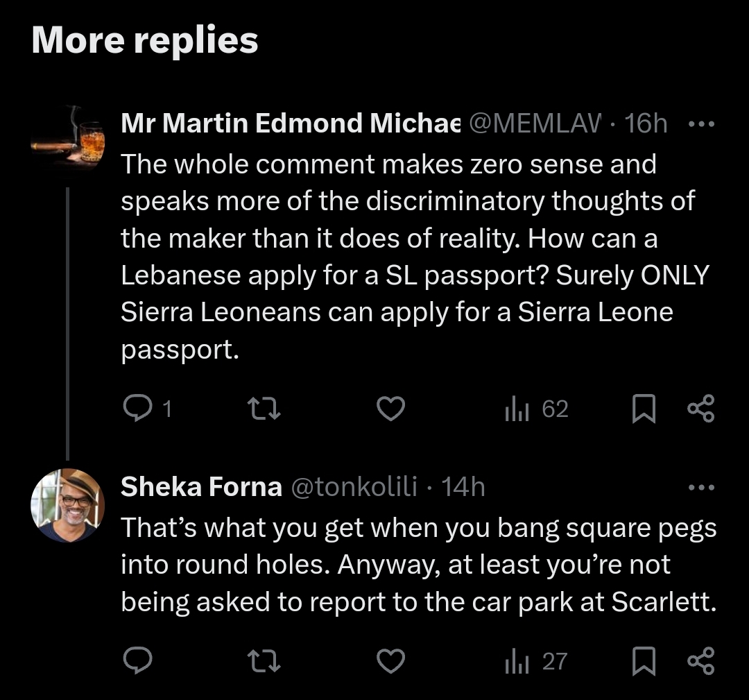
Task: Open the square pegs reply text
Action: coord(418,565)
